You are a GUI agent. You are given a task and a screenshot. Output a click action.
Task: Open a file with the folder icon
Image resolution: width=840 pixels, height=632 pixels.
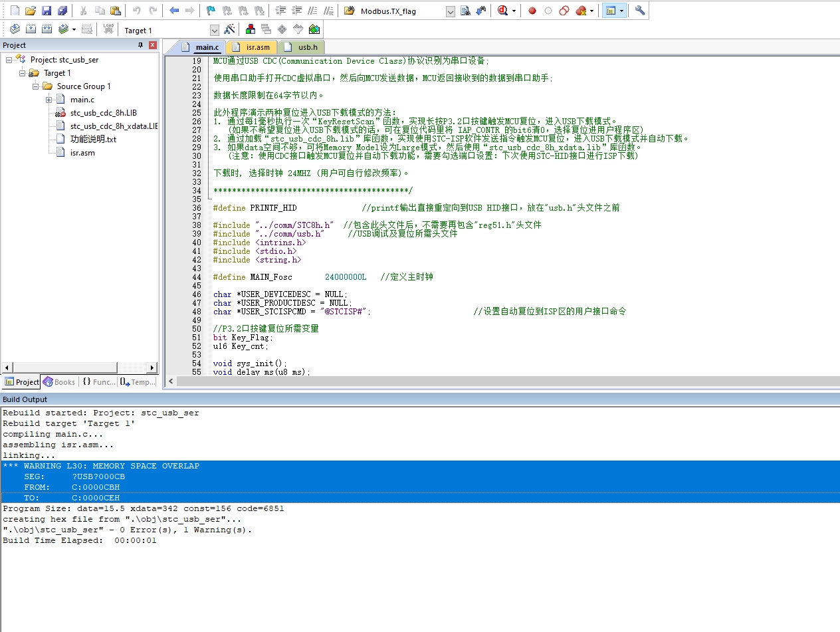pyautogui.click(x=30, y=11)
